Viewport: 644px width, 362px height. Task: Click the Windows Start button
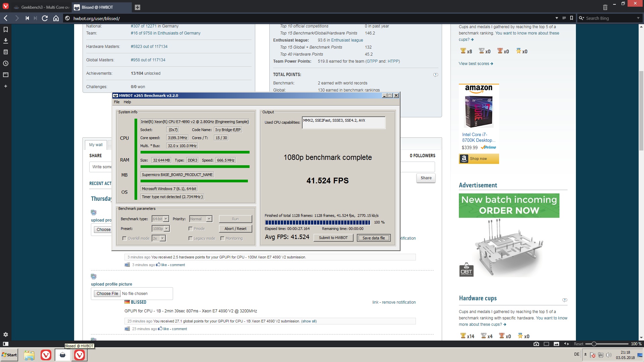pos(9,355)
